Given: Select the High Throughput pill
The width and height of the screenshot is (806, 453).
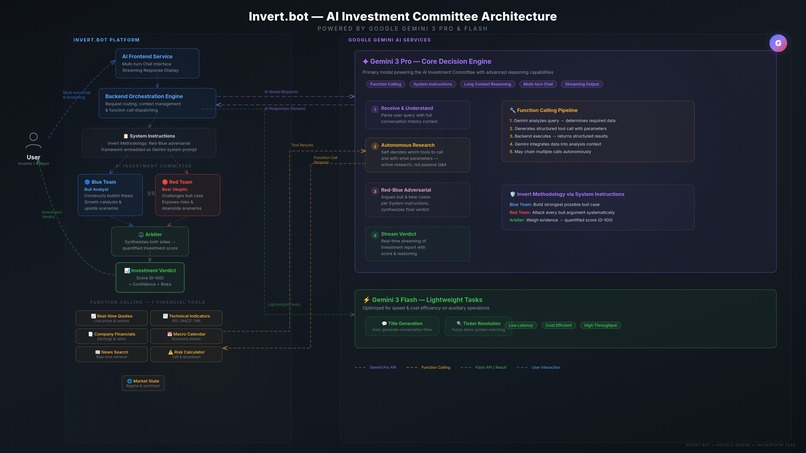Looking at the screenshot, I should (x=600, y=325).
